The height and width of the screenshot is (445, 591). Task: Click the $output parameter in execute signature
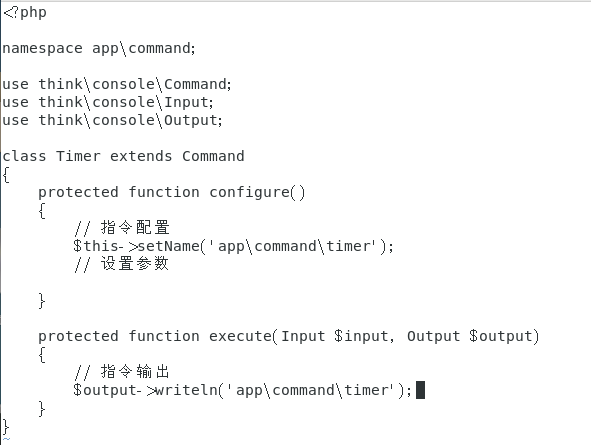pyautogui.click(x=501, y=336)
